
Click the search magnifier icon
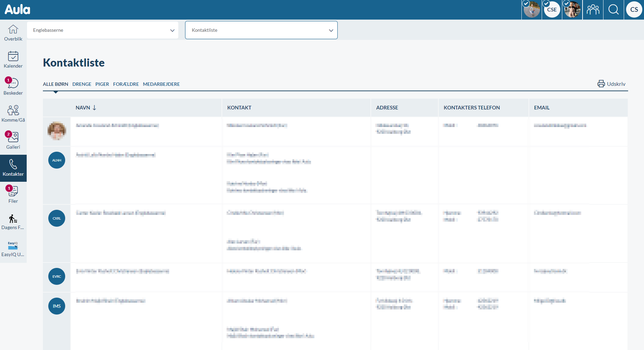(x=613, y=10)
